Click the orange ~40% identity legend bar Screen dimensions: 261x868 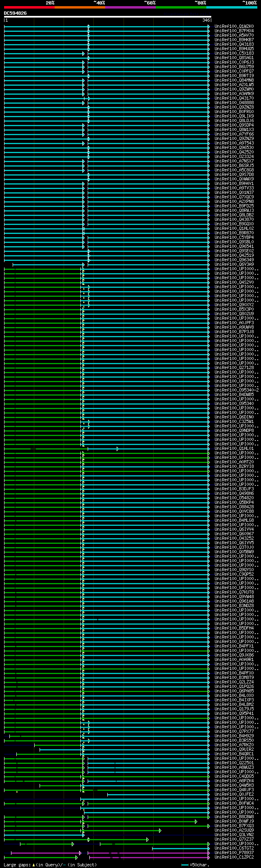(80, 7)
